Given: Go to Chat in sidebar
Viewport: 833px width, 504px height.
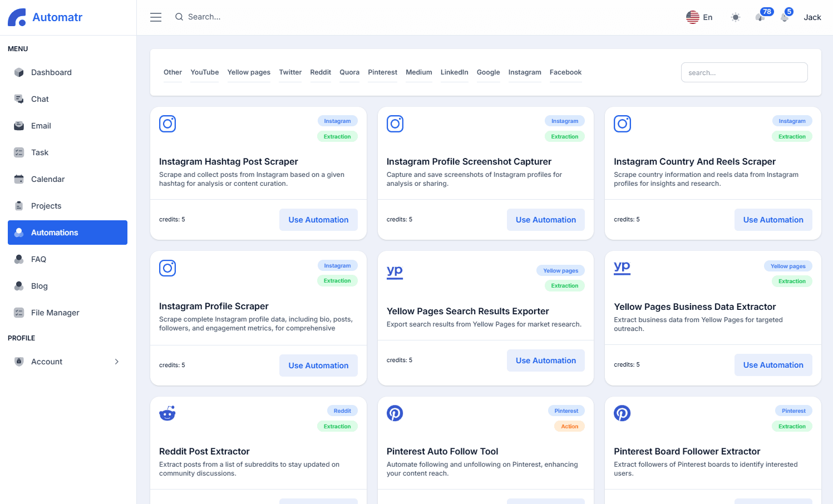Looking at the screenshot, I should coord(40,99).
